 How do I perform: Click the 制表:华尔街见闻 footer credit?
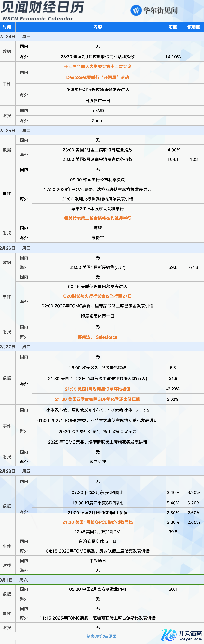point(101,636)
